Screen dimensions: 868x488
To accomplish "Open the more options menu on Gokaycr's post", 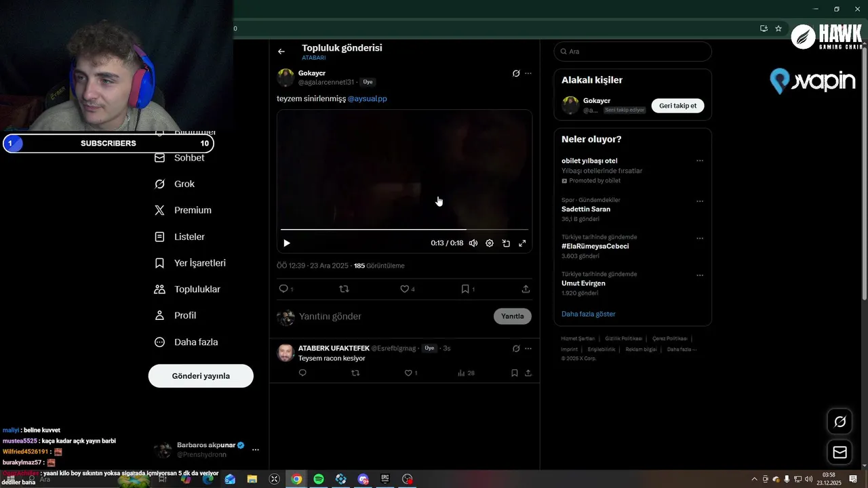I will (x=528, y=73).
